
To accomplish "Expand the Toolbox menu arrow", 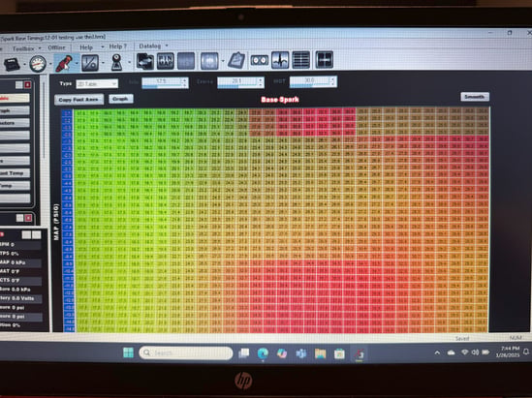I will [x=40, y=48].
